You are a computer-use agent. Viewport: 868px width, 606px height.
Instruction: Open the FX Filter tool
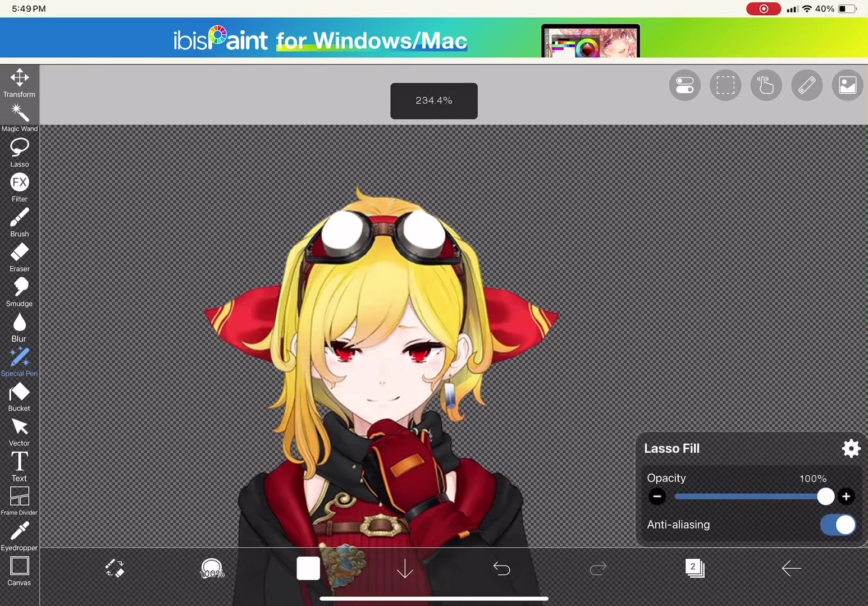20,187
